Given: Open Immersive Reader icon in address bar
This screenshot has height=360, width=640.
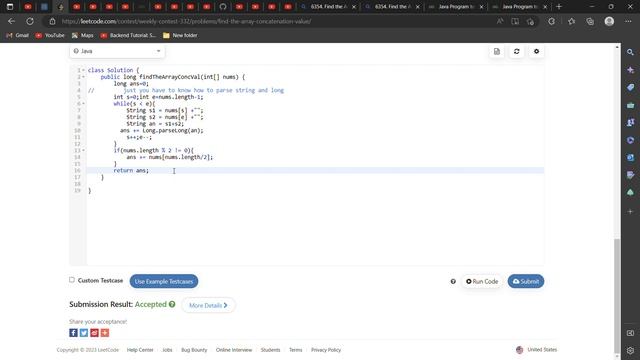Looking at the screenshot, I should (515, 21).
